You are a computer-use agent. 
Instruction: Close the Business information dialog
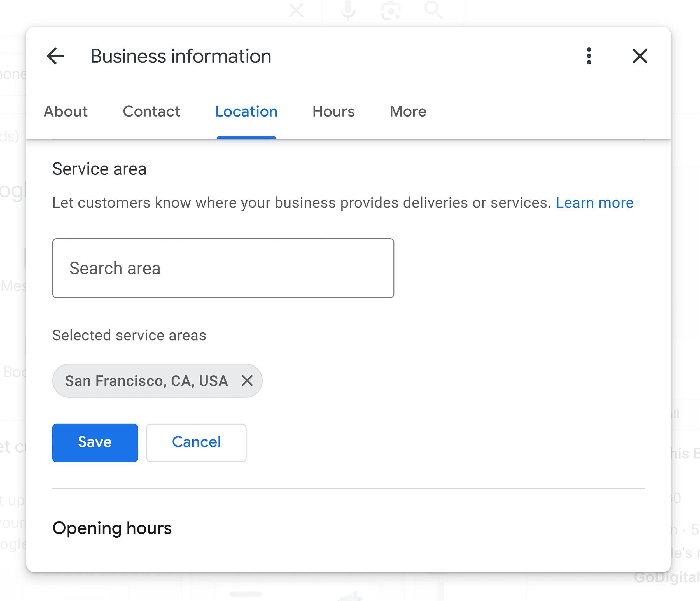640,56
